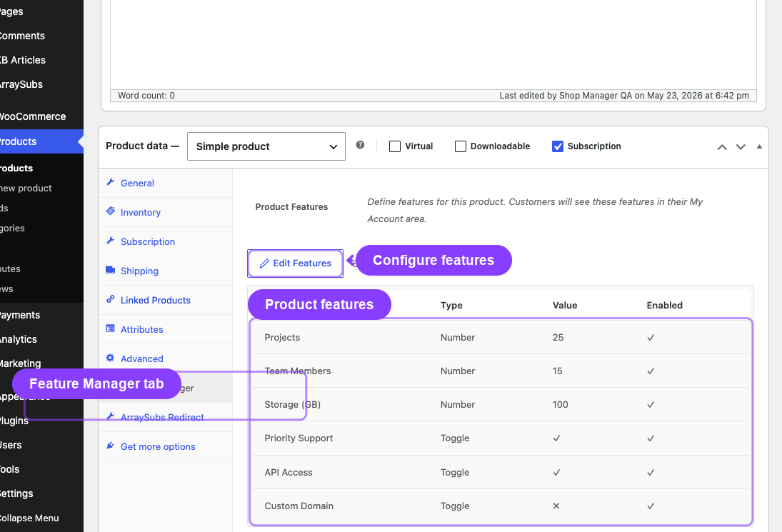
Task: Click the Linked Products chain icon
Action: (x=110, y=299)
